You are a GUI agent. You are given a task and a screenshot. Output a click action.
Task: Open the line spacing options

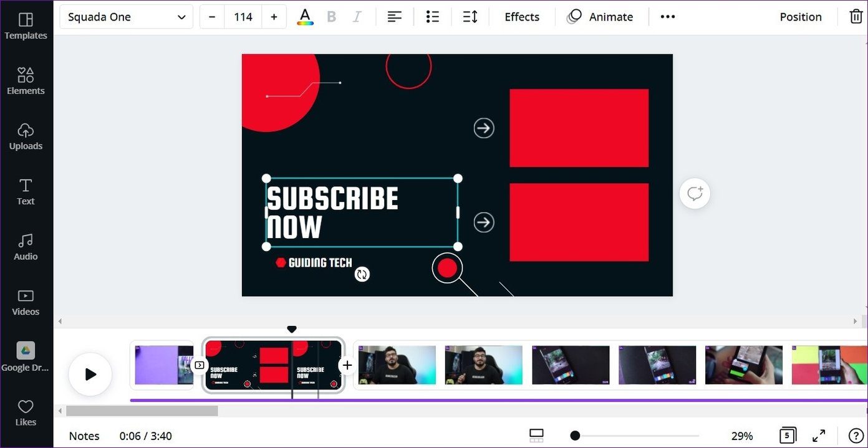470,17
